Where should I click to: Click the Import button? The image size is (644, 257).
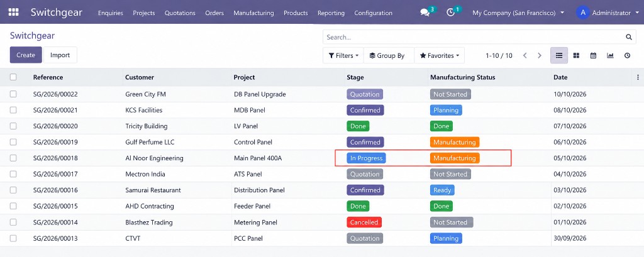[60, 55]
